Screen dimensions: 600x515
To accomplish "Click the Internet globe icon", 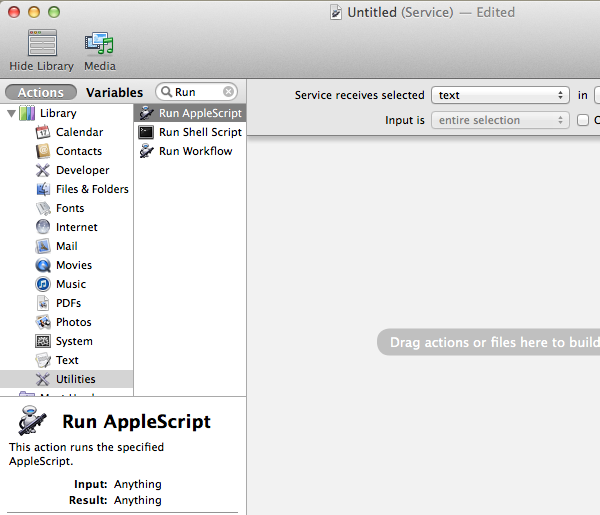I will pos(43,227).
